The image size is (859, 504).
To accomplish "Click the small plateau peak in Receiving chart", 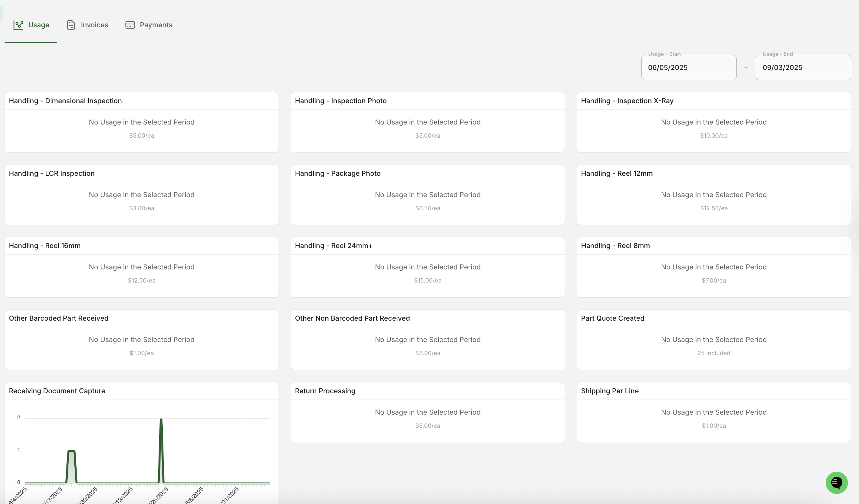I will click(x=71, y=451).
